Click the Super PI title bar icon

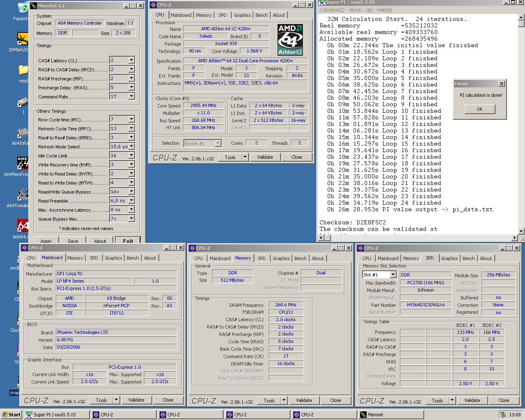click(322, 2)
